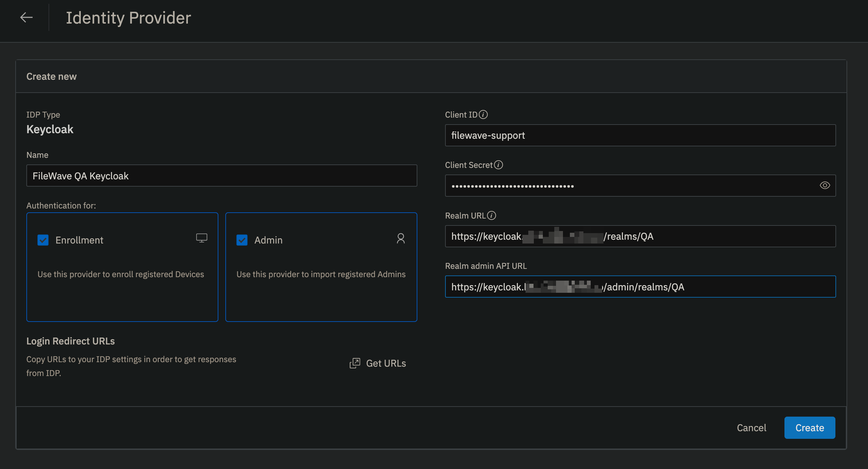
Task: Focus the Realm admin API URL field
Action: tap(640, 287)
